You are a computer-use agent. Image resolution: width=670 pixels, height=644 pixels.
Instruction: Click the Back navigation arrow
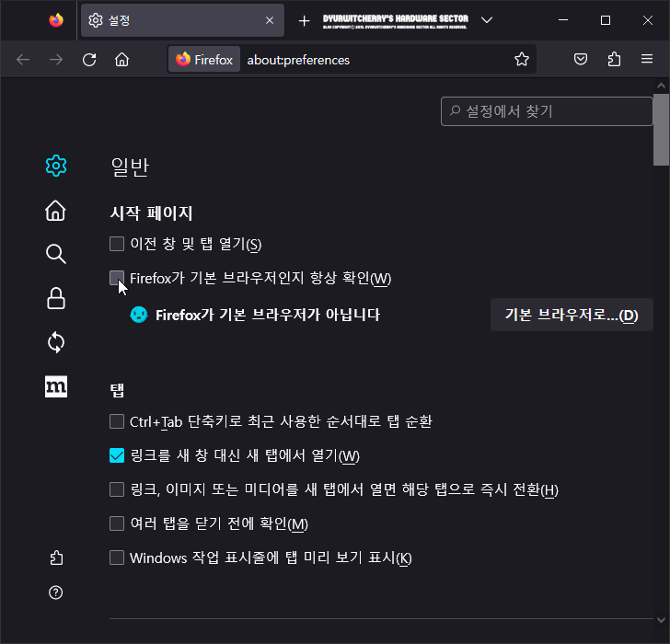23,60
